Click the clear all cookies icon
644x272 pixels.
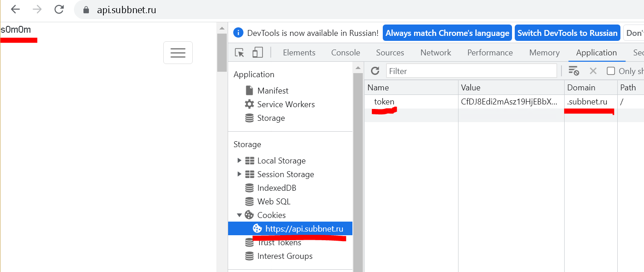coord(574,71)
